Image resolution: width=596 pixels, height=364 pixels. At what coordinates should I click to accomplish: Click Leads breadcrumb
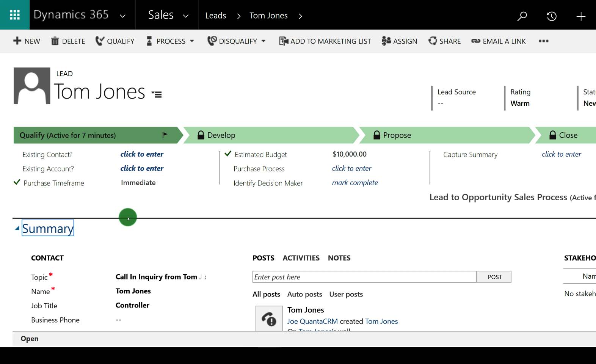(x=216, y=16)
